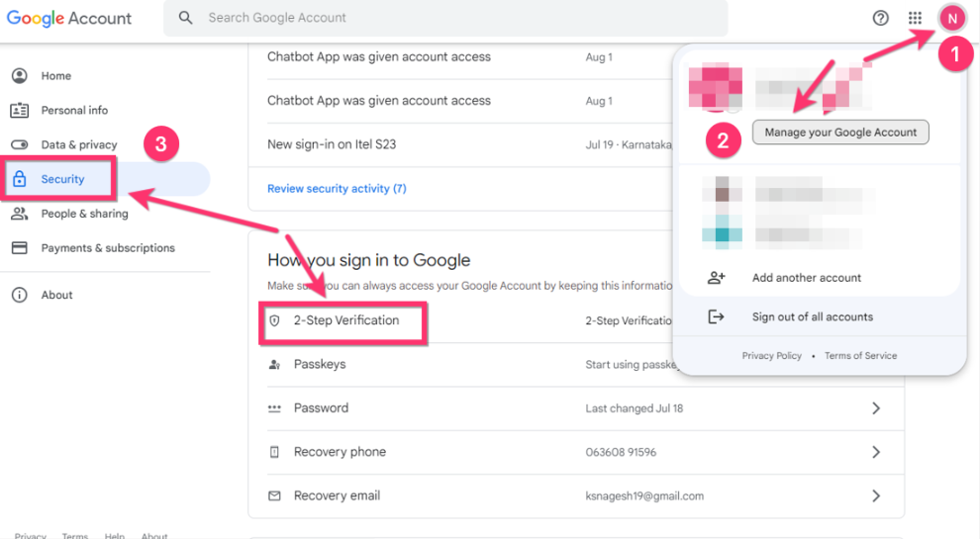This screenshot has height=539, width=980.
Task: Open the Home sidebar item
Action: [55, 76]
